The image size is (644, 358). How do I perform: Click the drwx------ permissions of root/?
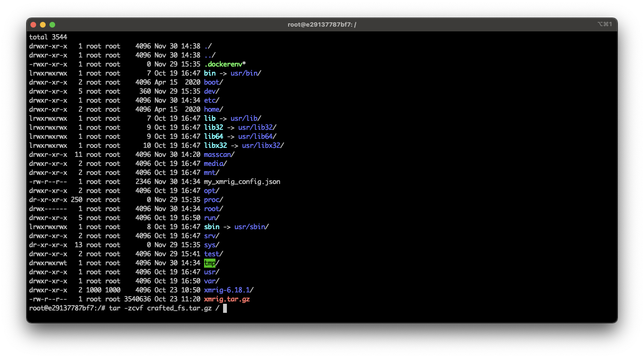coord(48,209)
